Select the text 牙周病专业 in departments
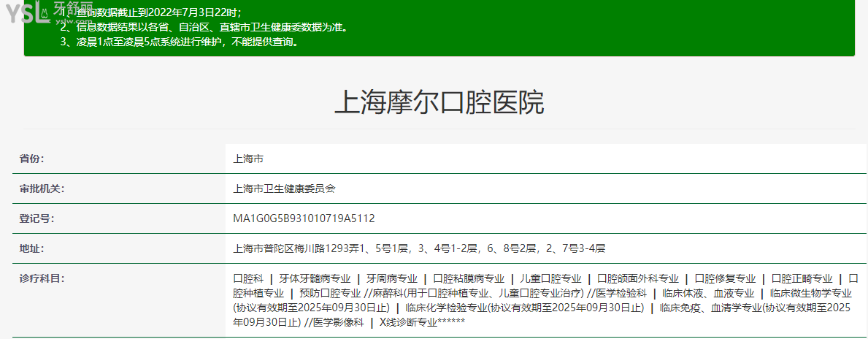This screenshot has height=339, width=868. click(x=392, y=278)
